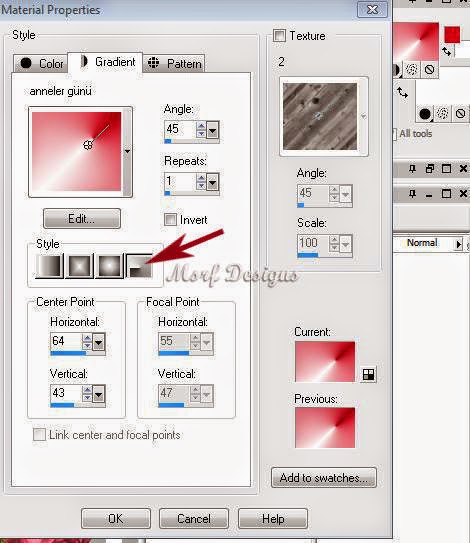Viewport: 470px width, 543px height.
Task: Select the linear gradient style icon
Action: pos(50,266)
